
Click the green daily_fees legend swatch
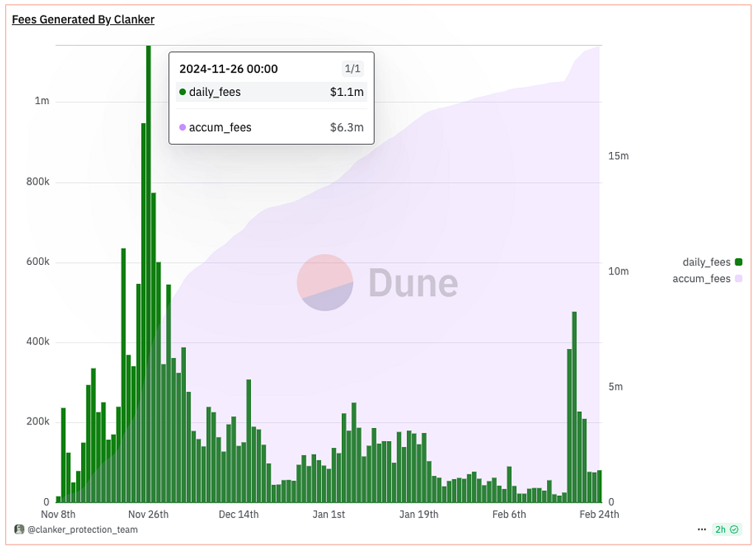[738, 262]
